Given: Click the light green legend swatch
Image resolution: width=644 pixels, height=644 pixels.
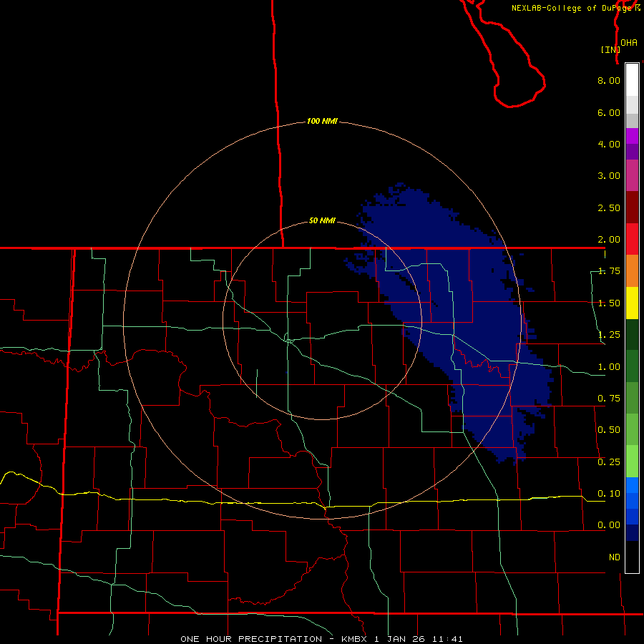Looking at the screenshot, I should 632,462.
